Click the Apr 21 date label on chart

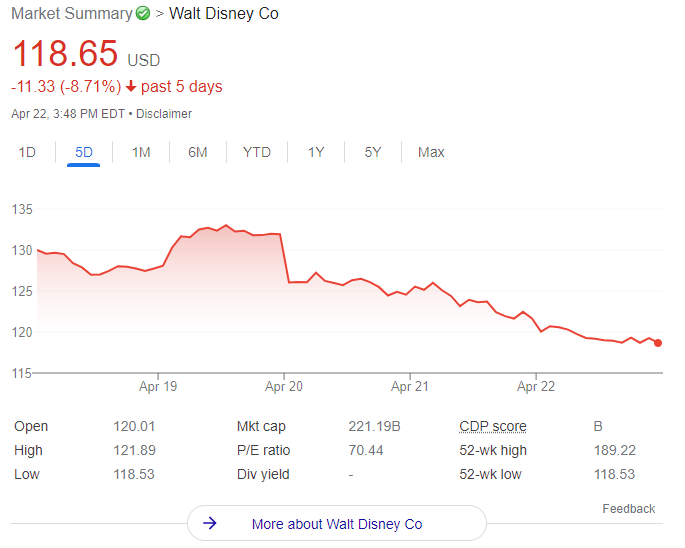pyautogui.click(x=410, y=386)
